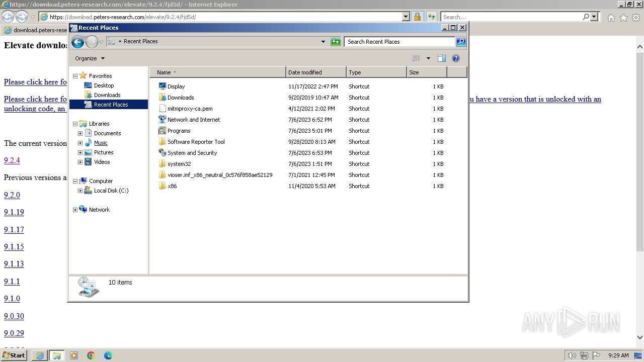Sort by Date modified column header
The height and width of the screenshot is (362, 644).
(316, 72)
